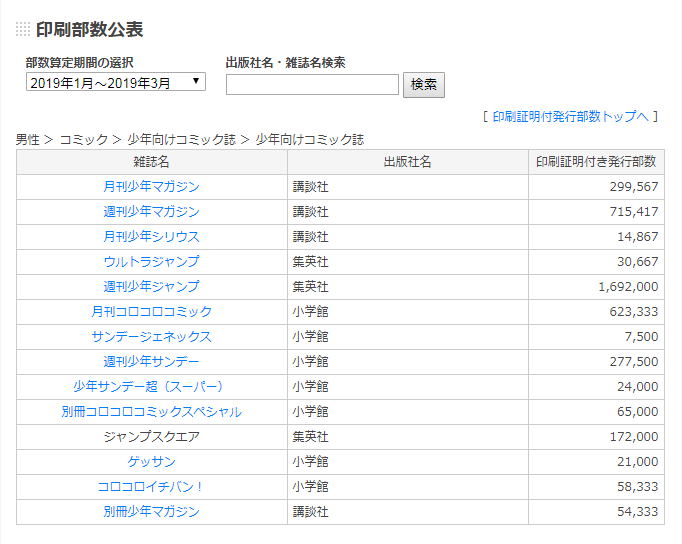The width and height of the screenshot is (682, 544).
Task: Click the circulation value 65,000
Action: point(638,412)
